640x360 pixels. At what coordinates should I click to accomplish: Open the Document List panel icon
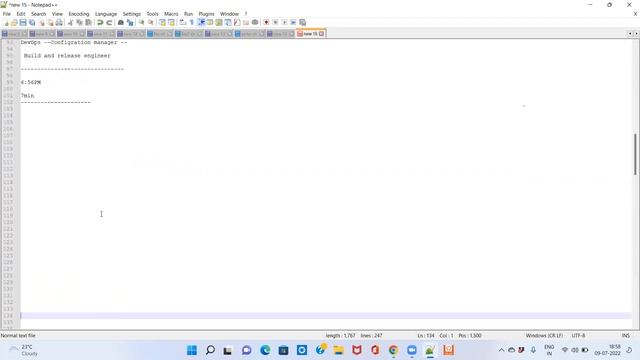(x=228, y=22)
